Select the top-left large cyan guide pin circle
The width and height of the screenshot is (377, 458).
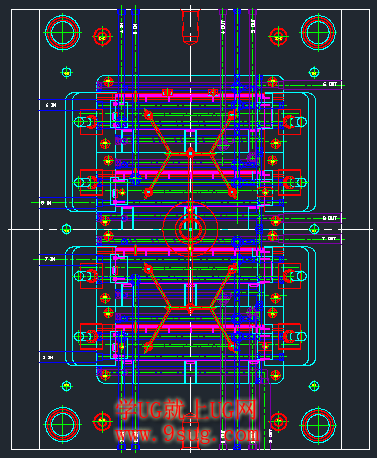(x=63, y=32)
